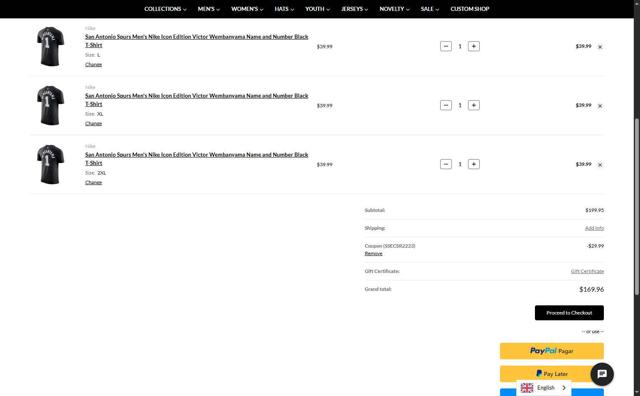The height and width of the screenshot is (396, 640).
Task: Change size of the size 2XL T-shirt
Action: point(93,182)
